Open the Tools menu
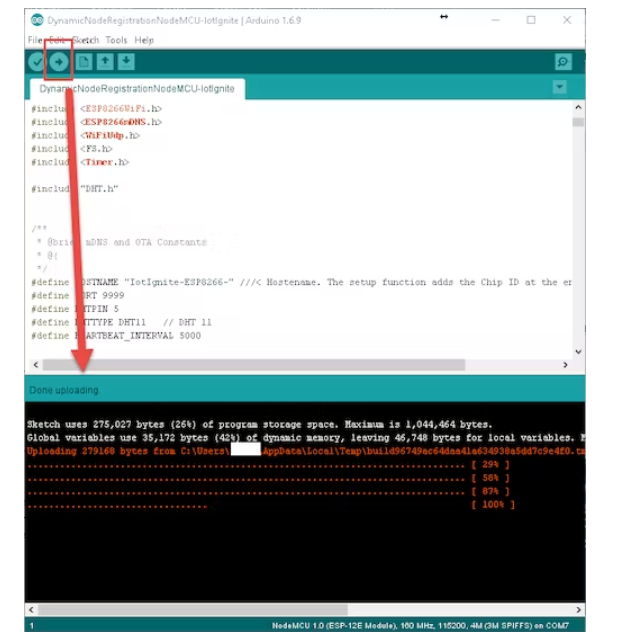 point(116,40)
